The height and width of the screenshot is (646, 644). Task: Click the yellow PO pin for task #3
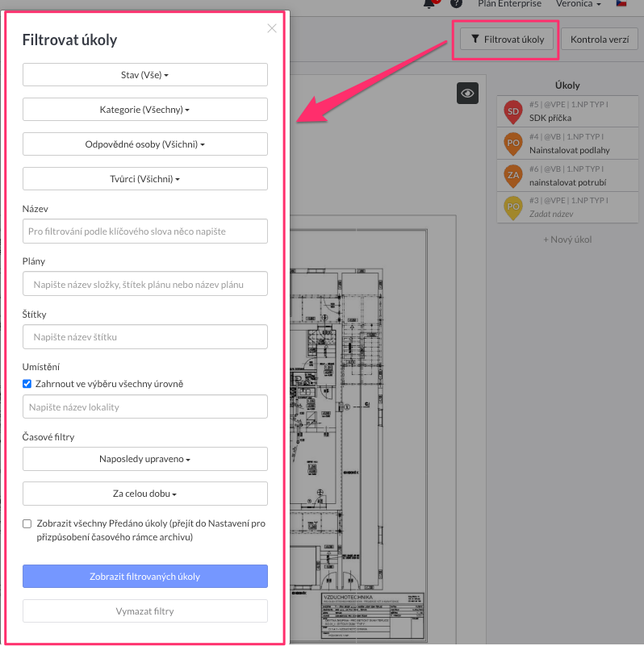pos(512,207)
